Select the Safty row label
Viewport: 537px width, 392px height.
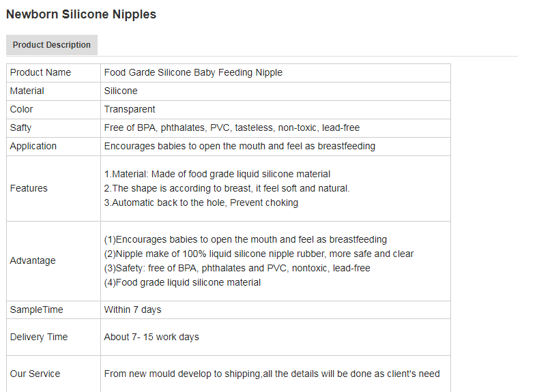[x=20, y=128]
